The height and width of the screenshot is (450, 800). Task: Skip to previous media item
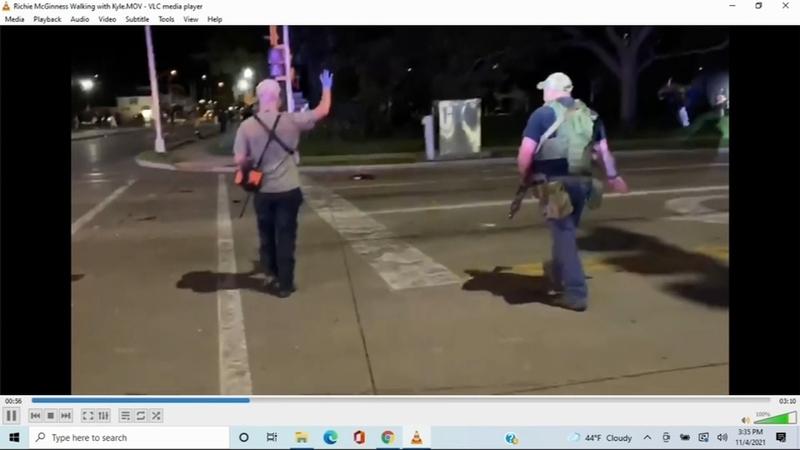pyautogui.click(x=36, y=415)
